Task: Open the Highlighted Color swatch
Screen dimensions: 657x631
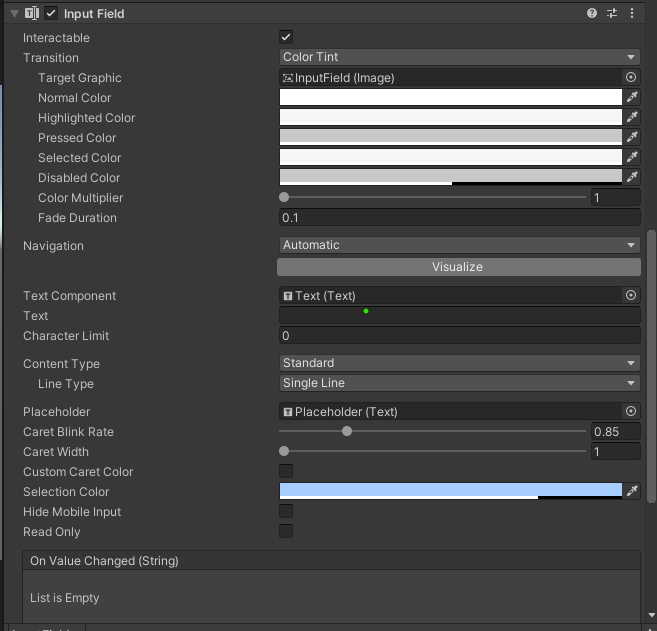Action: (x=451, y=117)
